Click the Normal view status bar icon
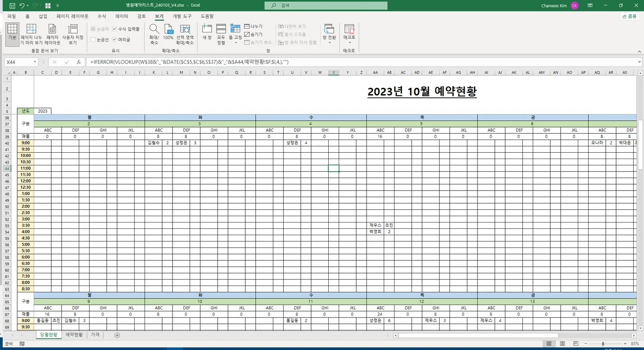 tap(549, 344)
